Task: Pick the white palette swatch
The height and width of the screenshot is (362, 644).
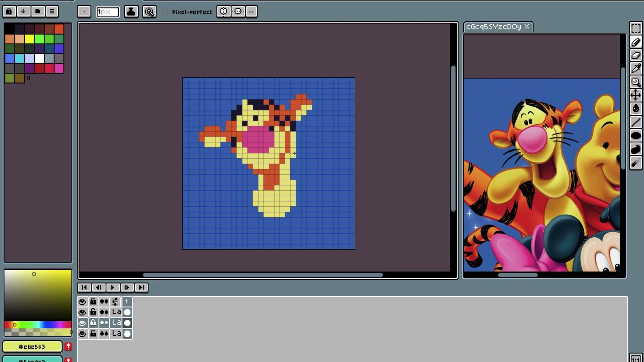Action: [39, 59]
